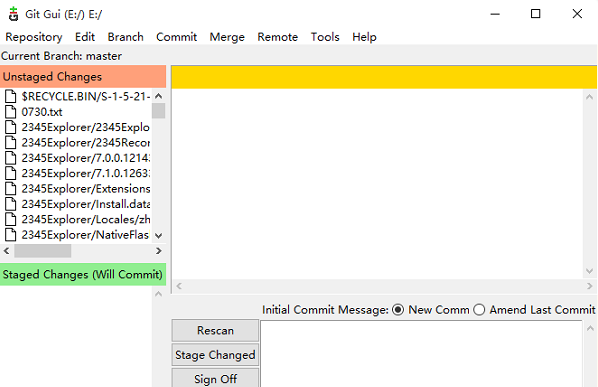The image size is (598, 387).
Task: Click the Unstaged Changes header
Action: coord(83,77)
